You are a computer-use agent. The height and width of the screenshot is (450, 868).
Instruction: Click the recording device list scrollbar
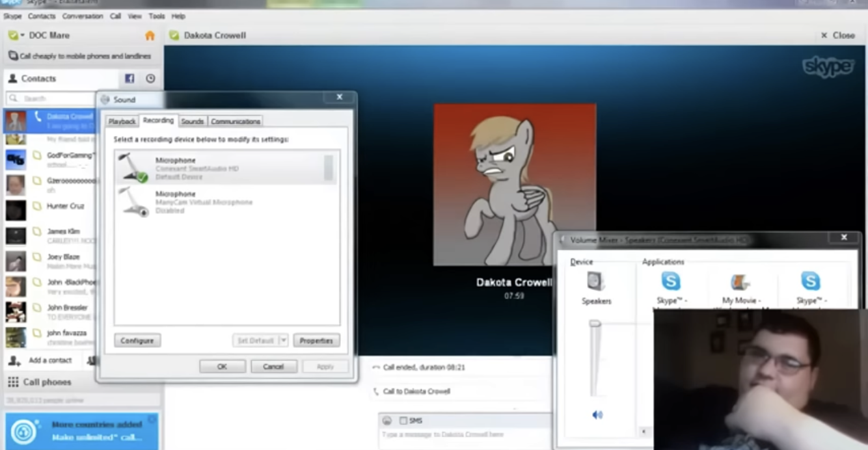click(328, 167)
